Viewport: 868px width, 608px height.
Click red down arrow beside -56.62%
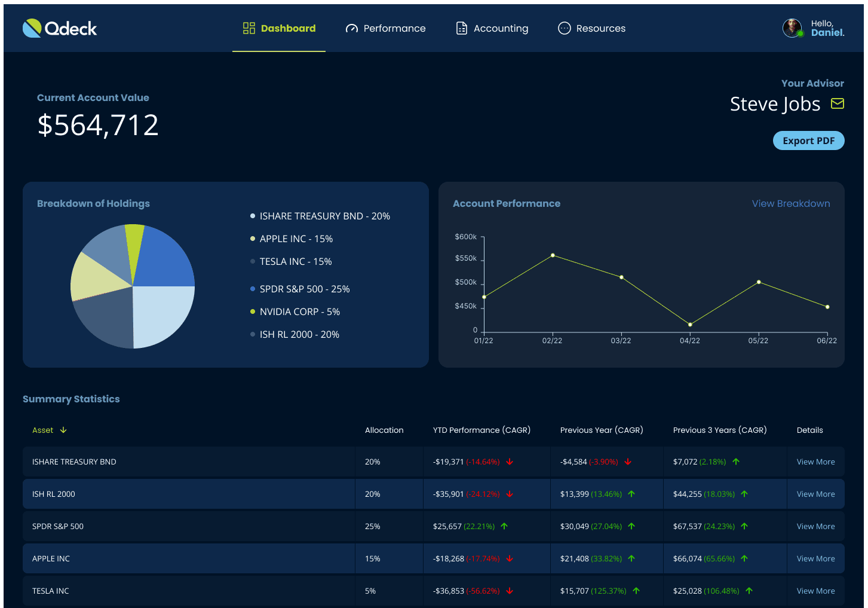tap(510, 591)
